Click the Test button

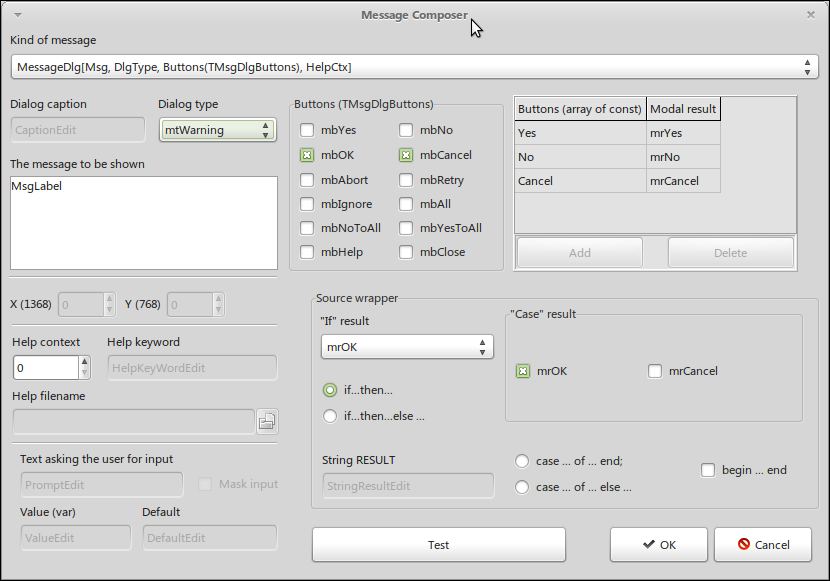pyautogui.click(x=439, y=544)
